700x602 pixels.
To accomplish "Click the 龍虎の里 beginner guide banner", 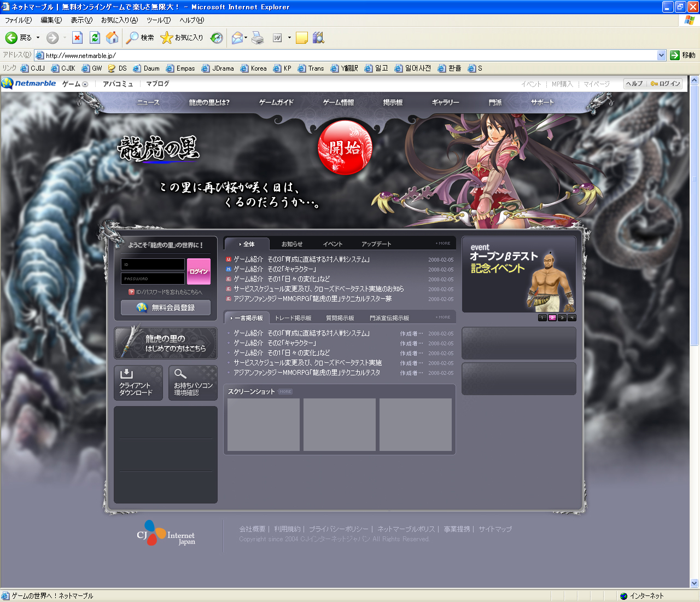I will 166,343.
